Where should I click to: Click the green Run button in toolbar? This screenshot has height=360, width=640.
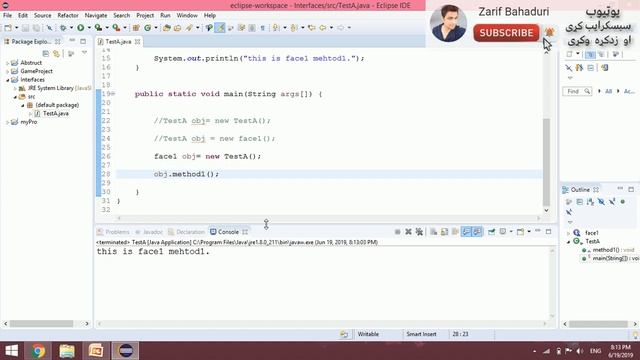(x=81, y=28)
